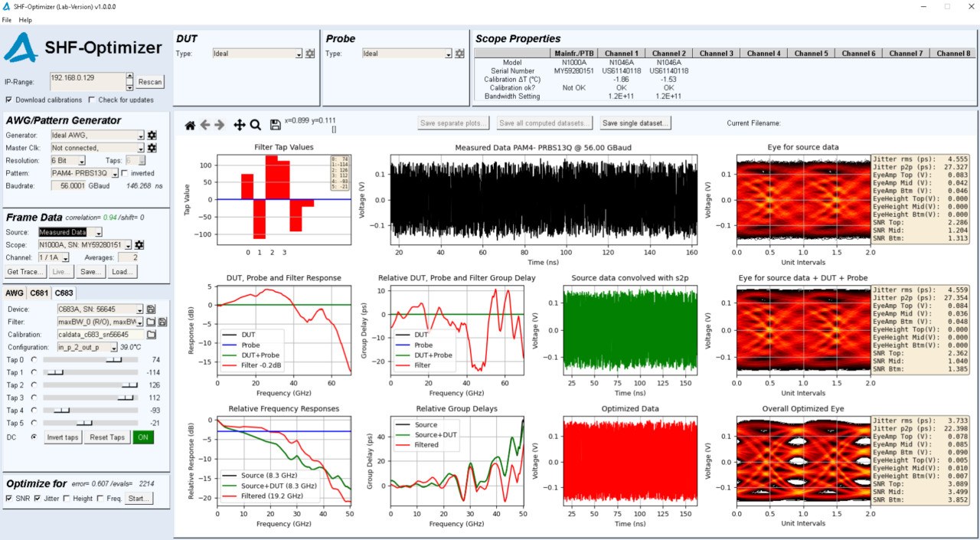The height and width of the screenshot is (540, 980).
Task: Select the Pan tool icon
Action: (x=238, y=123)
